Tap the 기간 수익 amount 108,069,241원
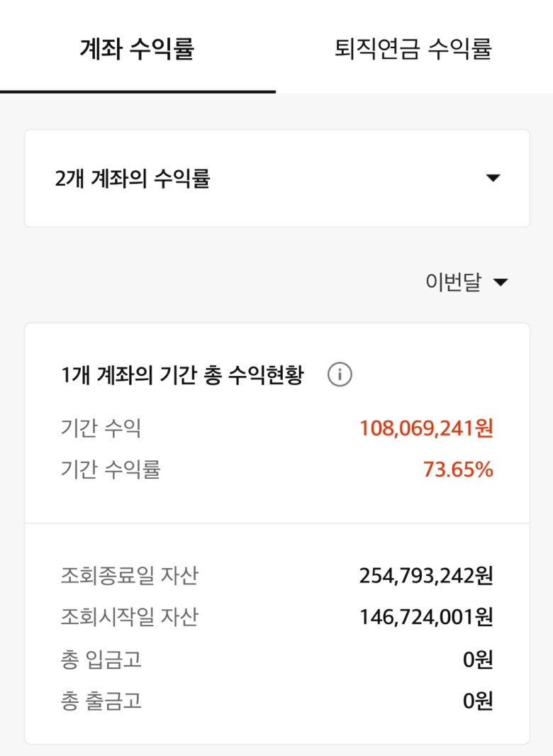 coord(426,428)
